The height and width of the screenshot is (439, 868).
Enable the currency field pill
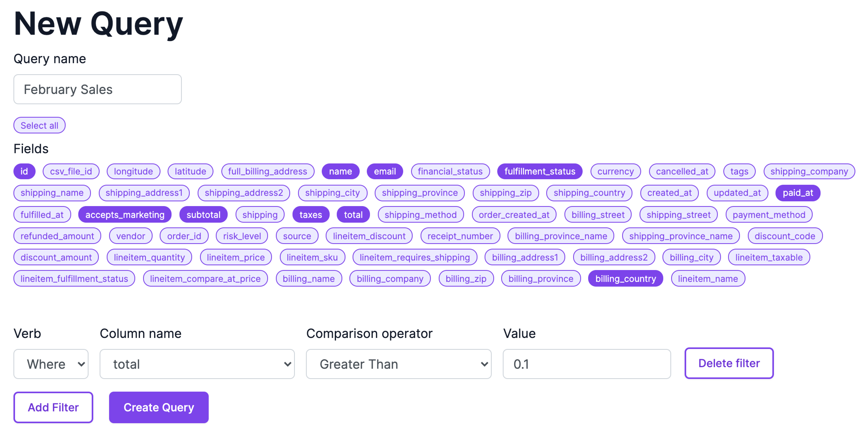(615, 171)
